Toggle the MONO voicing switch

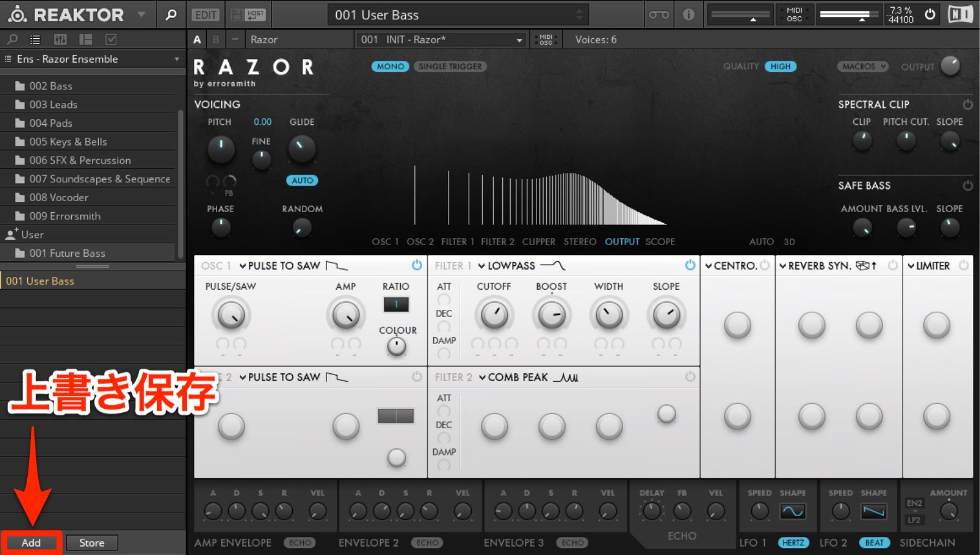tap(390, 67)
